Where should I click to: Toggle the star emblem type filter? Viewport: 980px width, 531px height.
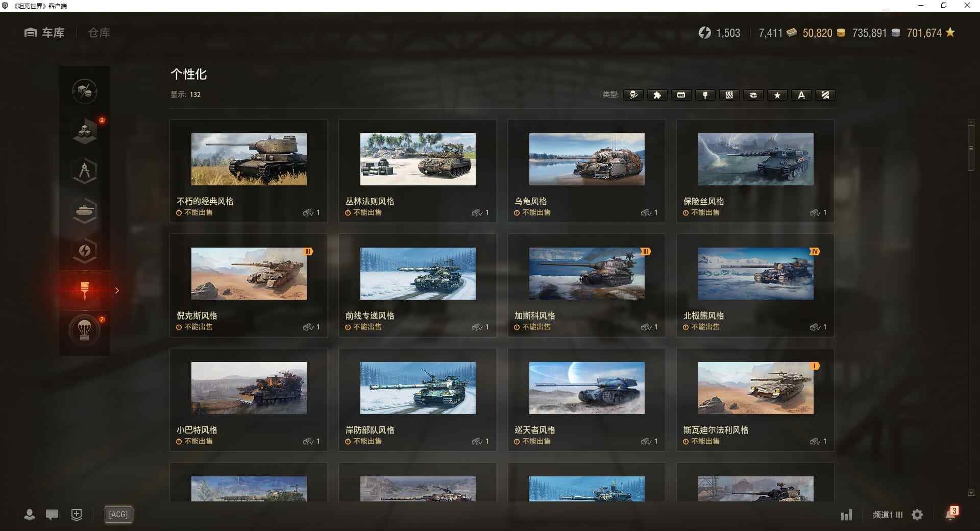[x=777, y=95]
